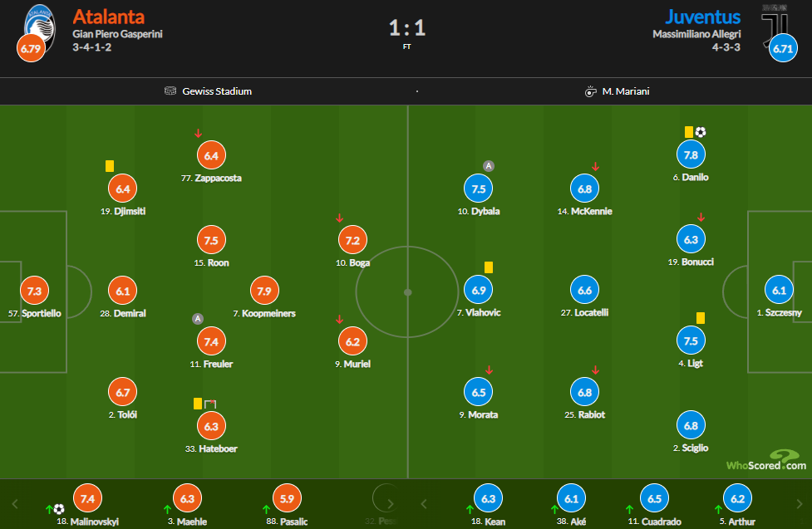Open the Atalanta team name link
Viewport: 812px width, 529px height.
pyautogui.click(x=108, y=17)
